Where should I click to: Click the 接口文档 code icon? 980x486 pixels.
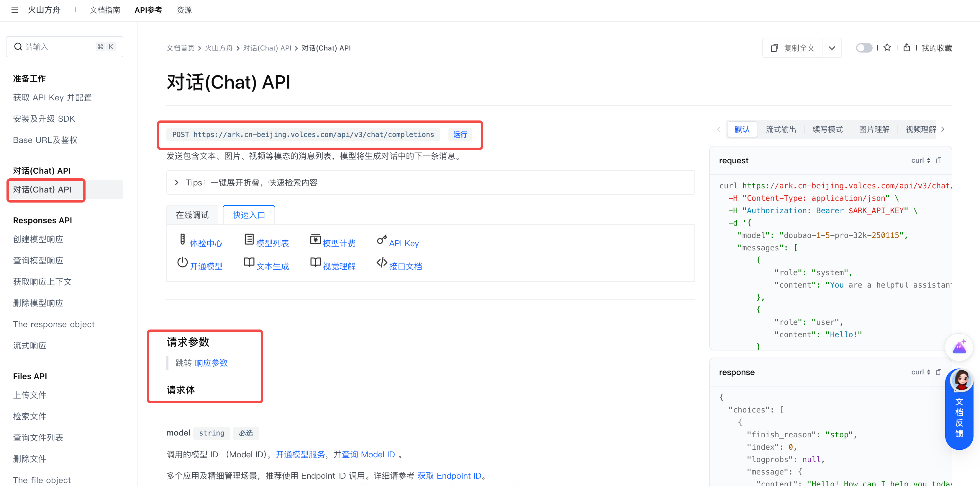coord(382,262)
